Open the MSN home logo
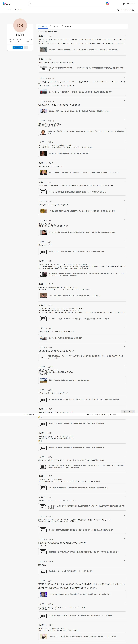Viewport: 138px width, 644px height. [7, 4]
